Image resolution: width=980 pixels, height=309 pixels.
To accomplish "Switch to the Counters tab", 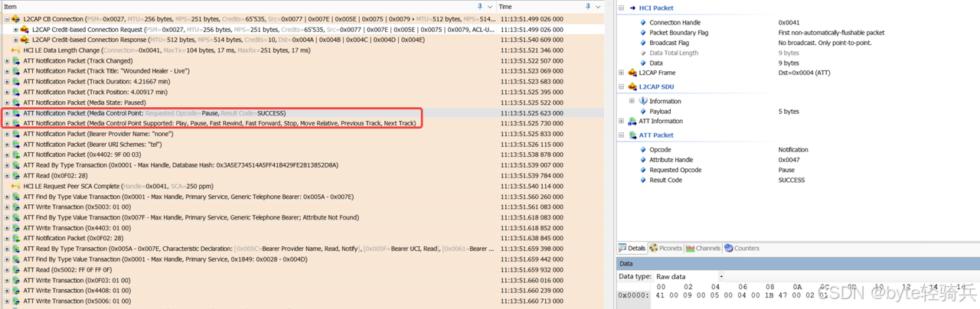I will (742, 248).
